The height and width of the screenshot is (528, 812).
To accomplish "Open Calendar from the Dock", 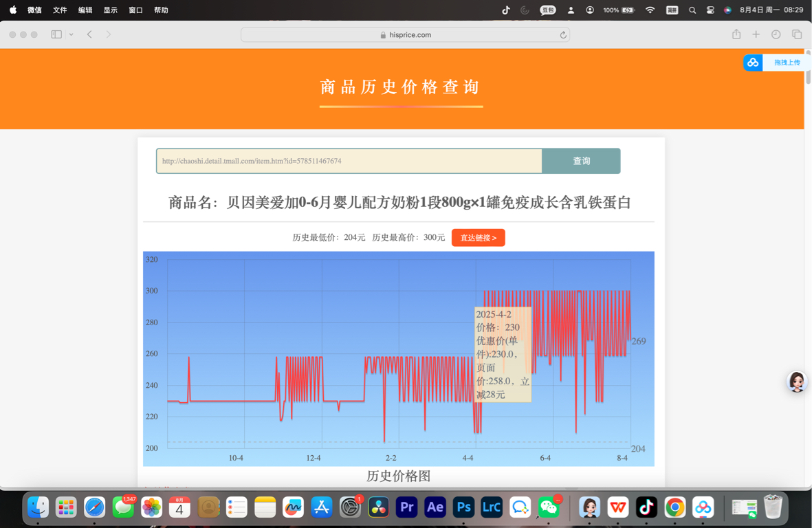I will [179, 507].
